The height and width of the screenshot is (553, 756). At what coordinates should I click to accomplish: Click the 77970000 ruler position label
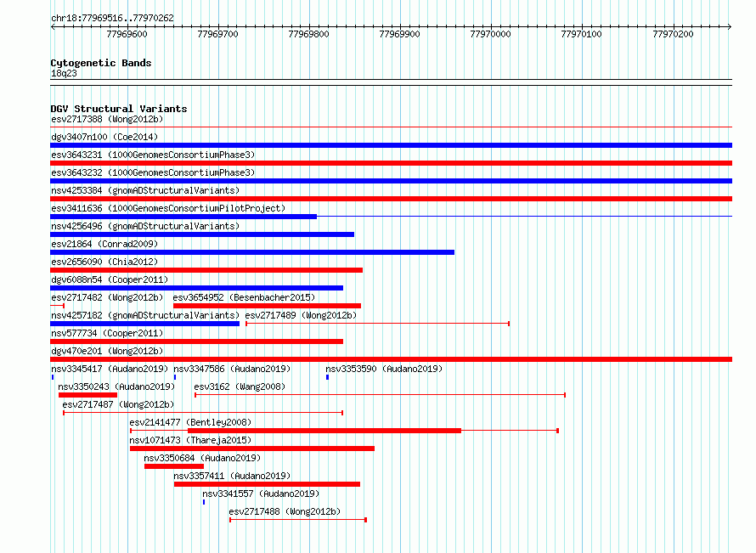[x=490, y=34]
